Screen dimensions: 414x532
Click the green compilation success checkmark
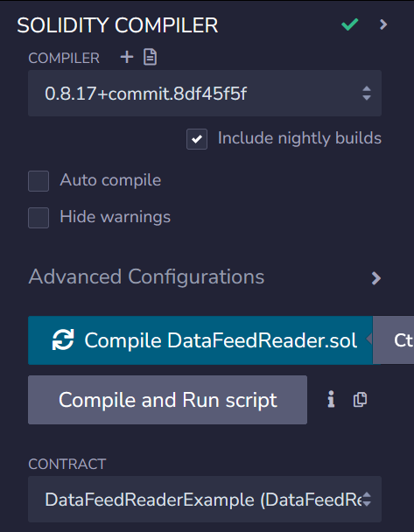coord(350,24)
